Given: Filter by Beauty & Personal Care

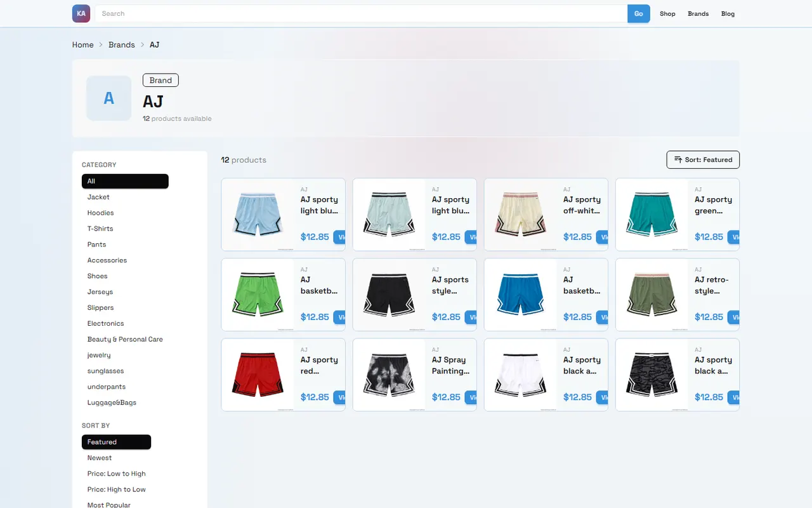Looking at the screenshot, I should coord(125,339).
